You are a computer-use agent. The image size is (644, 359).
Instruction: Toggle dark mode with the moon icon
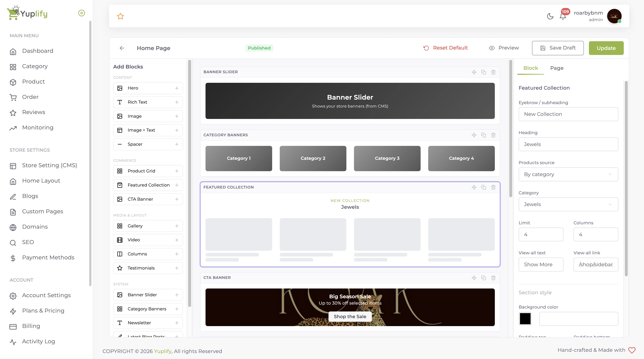pos(550,16)
